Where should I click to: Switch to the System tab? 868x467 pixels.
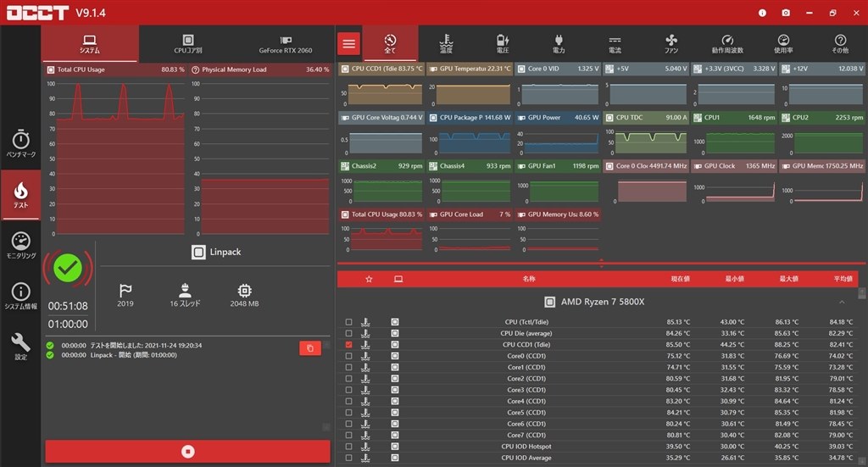click(x=90, y=44)
